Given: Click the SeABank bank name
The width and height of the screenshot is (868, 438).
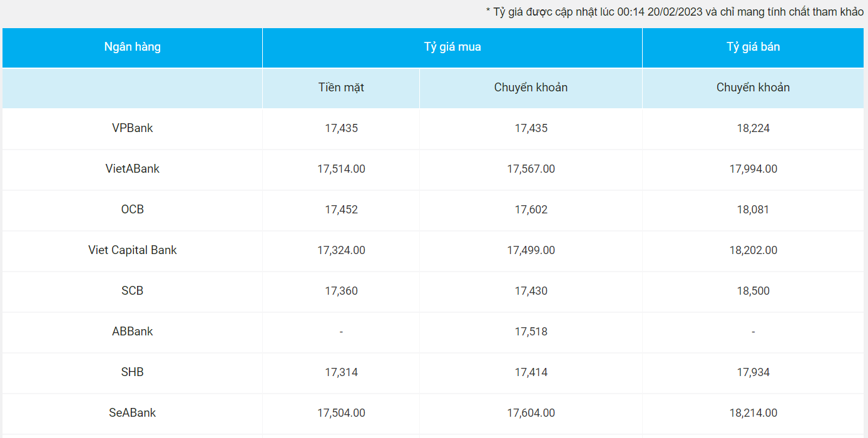Looking at the screenshot, I should 133,413.
